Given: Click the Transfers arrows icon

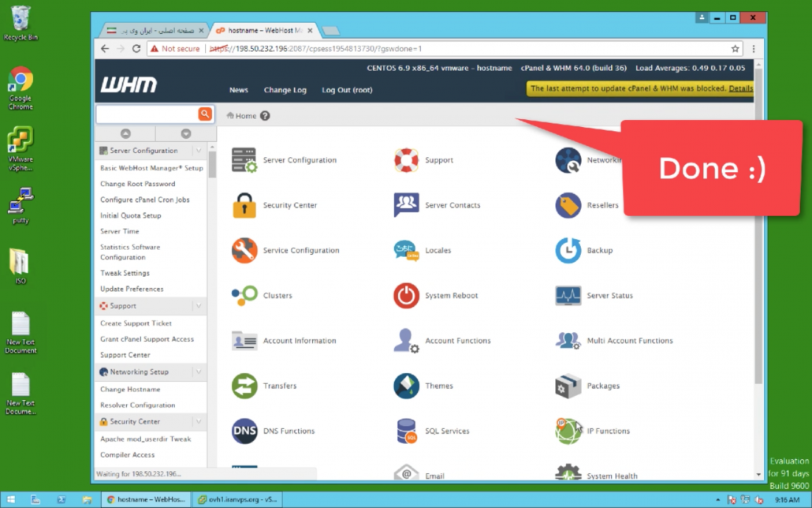Looking at the screenshot, I should point(244,386).
